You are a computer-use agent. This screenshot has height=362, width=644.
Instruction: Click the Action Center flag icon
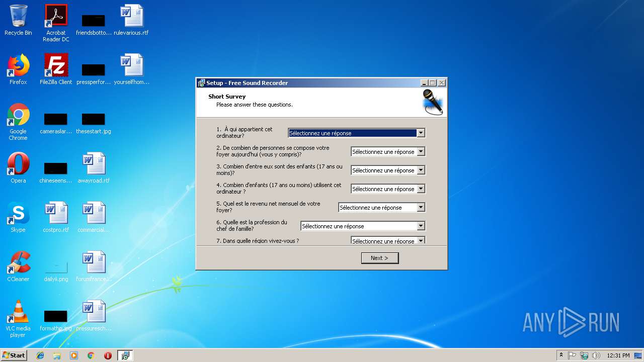pos(572,355)
